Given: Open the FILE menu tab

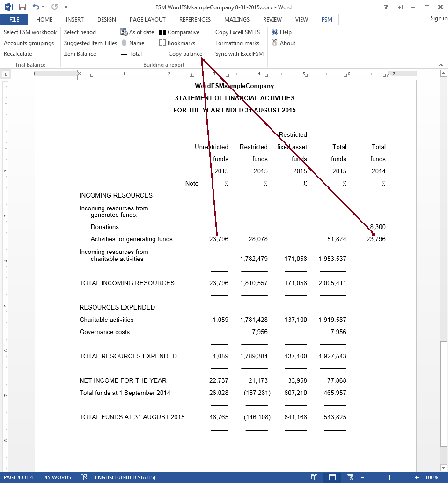Looking at the screenshot, I should point(14,20).
